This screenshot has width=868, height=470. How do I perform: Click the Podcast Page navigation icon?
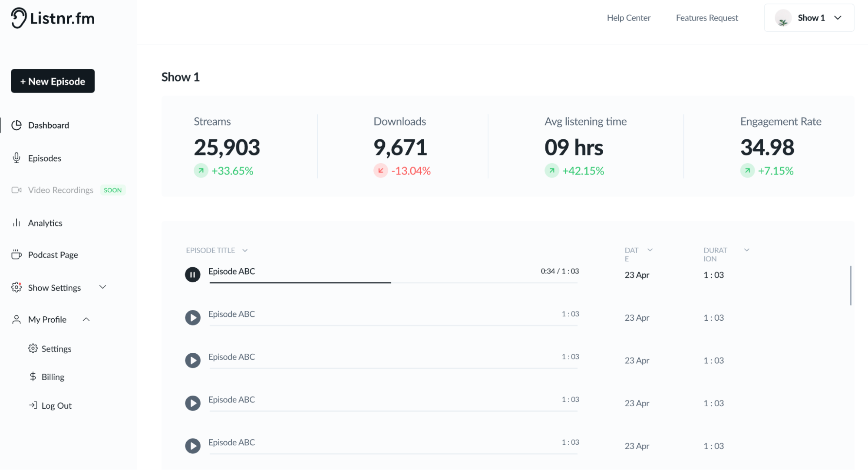click(x=16, y=255)
